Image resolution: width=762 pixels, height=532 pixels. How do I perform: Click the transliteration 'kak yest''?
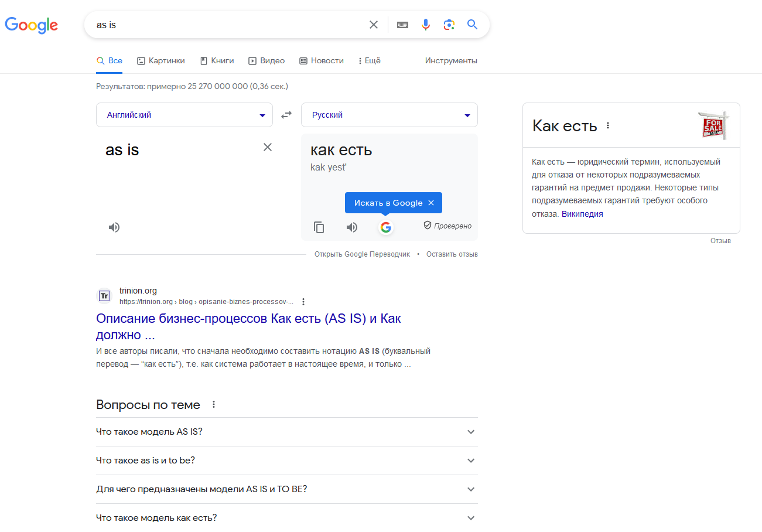pos(329,168)
